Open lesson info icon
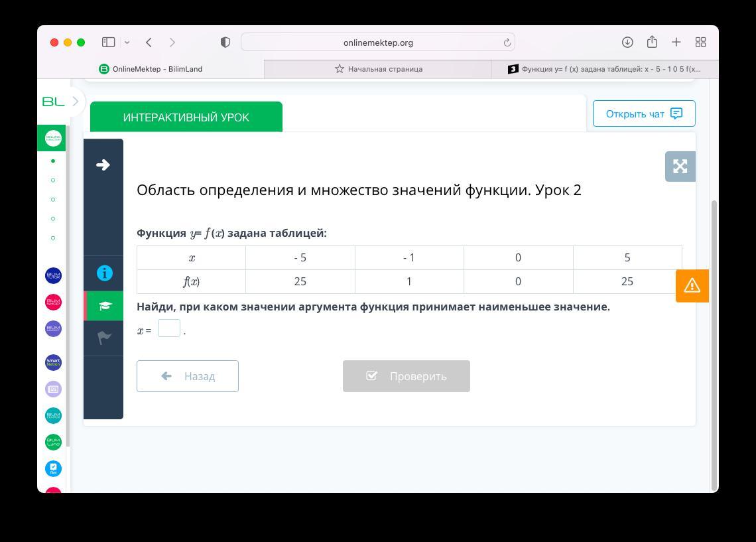The width and height of the screenshot is (756, 542). [x=105, y=273]
